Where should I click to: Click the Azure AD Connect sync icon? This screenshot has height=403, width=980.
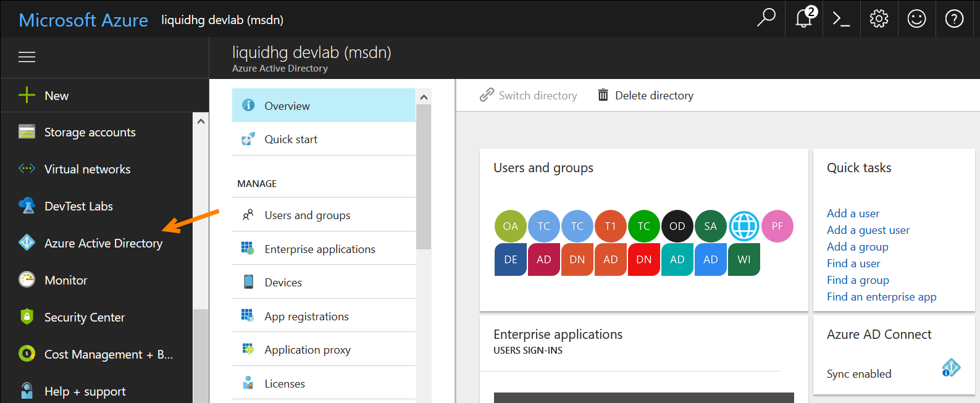coord(950,368)
